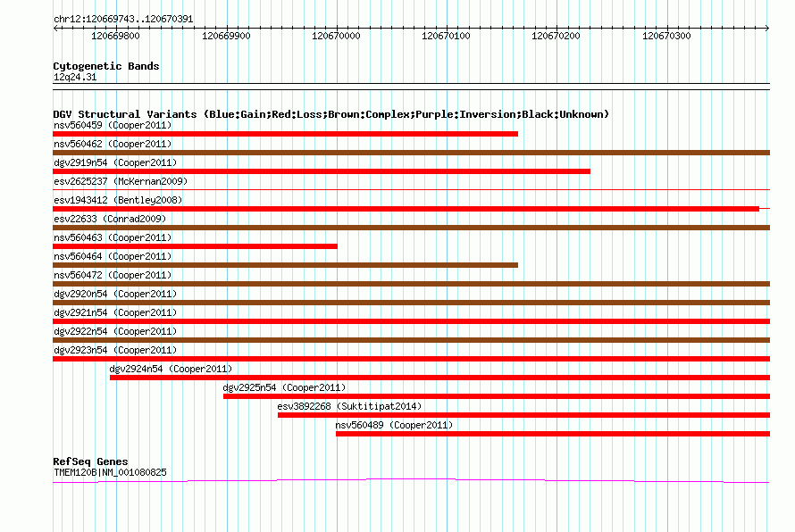
Task: Click ruler position 120670300
Action: click(666, 36)
